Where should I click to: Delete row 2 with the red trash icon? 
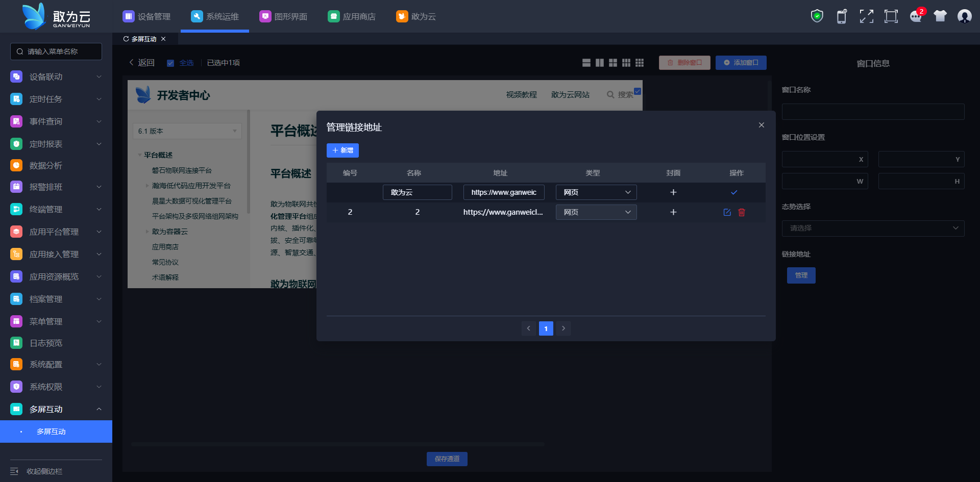tap(742, 212)
